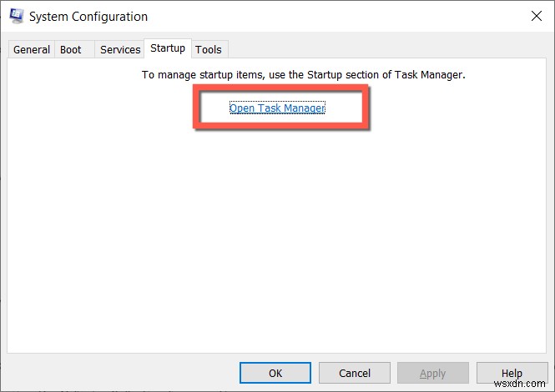Open Help for System Configuration

point(512,373)
